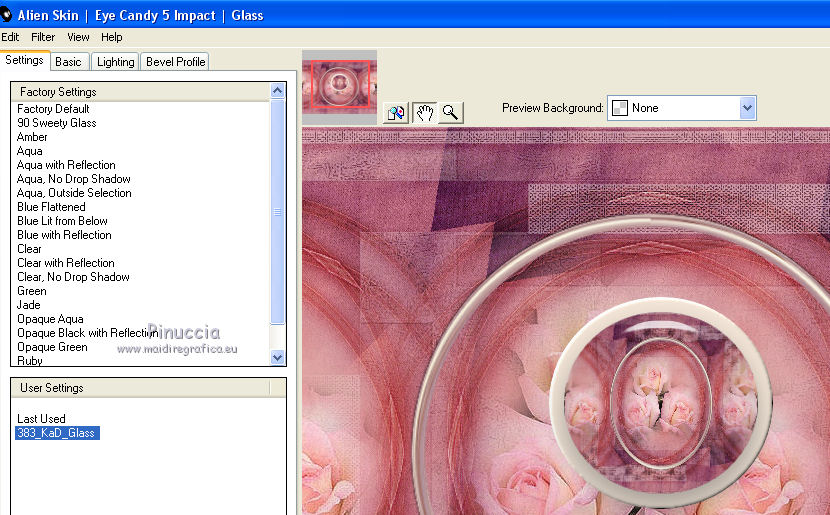Select the plain Clear preset

[x=29, y=249]
